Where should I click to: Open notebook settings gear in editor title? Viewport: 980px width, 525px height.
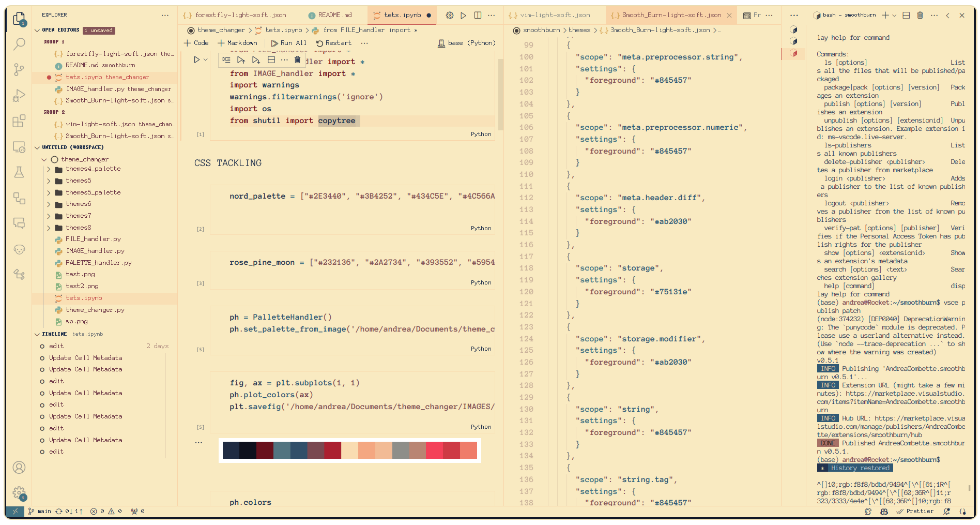(450, 16)
